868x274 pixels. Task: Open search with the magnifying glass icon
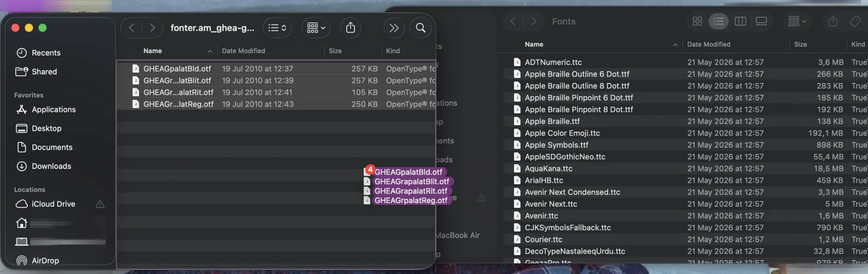[x=420, y=28]
